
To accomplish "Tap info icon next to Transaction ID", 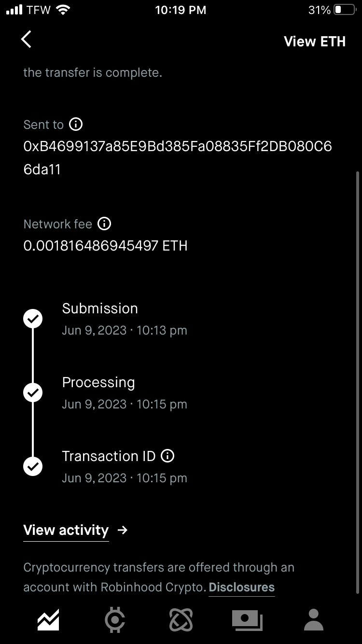I will pos(167,456).
